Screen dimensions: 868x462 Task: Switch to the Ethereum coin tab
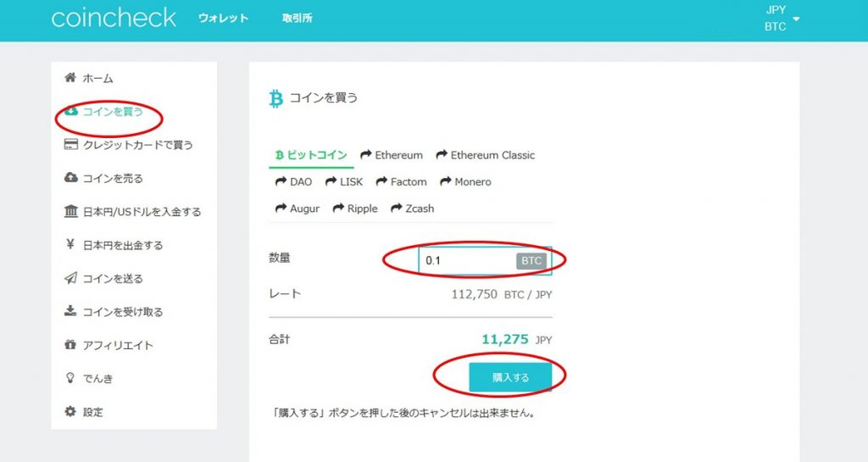tap(392, 155)
